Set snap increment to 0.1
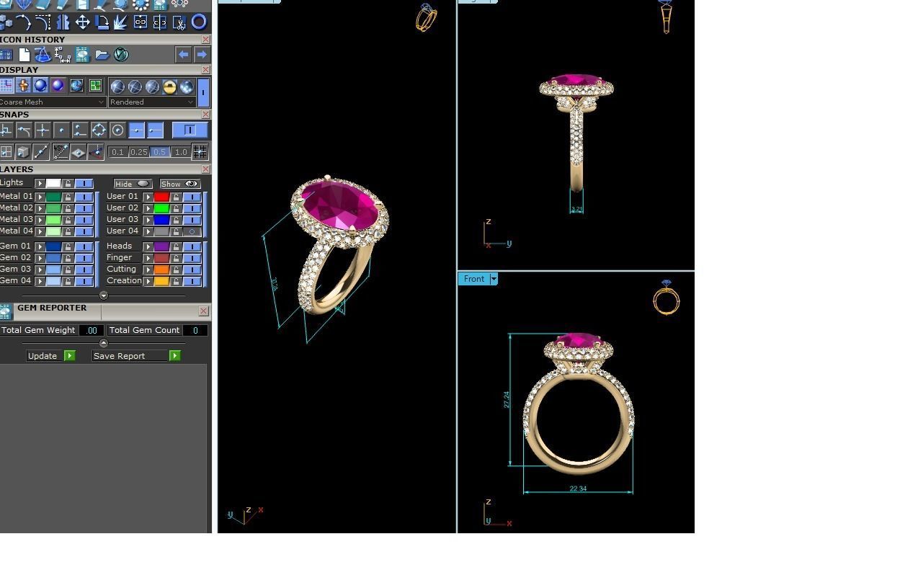Image resolution: width=918 pixels, height=588 pixels. click(117, 152)
